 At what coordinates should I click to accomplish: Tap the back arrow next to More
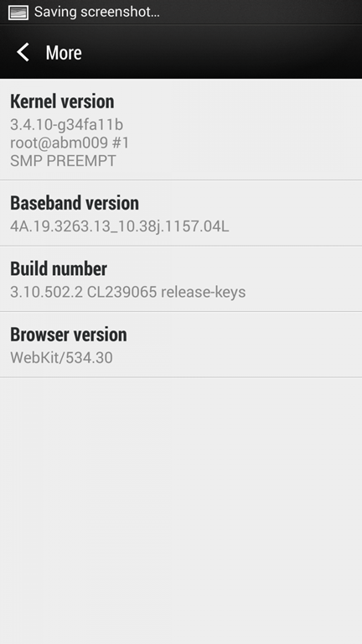tap(23, 53)
